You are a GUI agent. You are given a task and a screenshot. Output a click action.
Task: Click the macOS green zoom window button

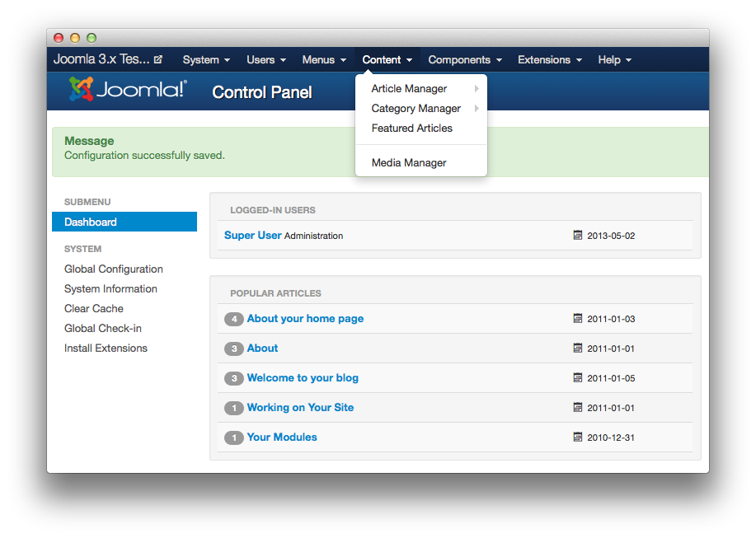coord(92,38)
